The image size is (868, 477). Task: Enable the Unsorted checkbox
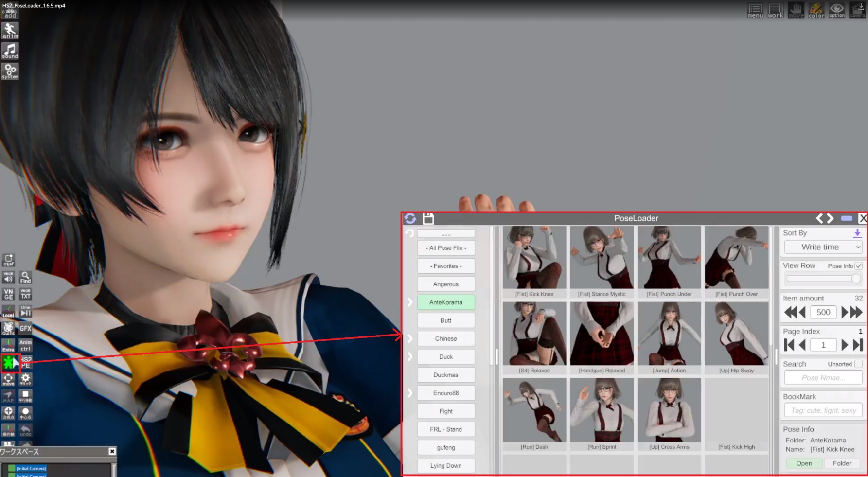[x=858, y=364]
